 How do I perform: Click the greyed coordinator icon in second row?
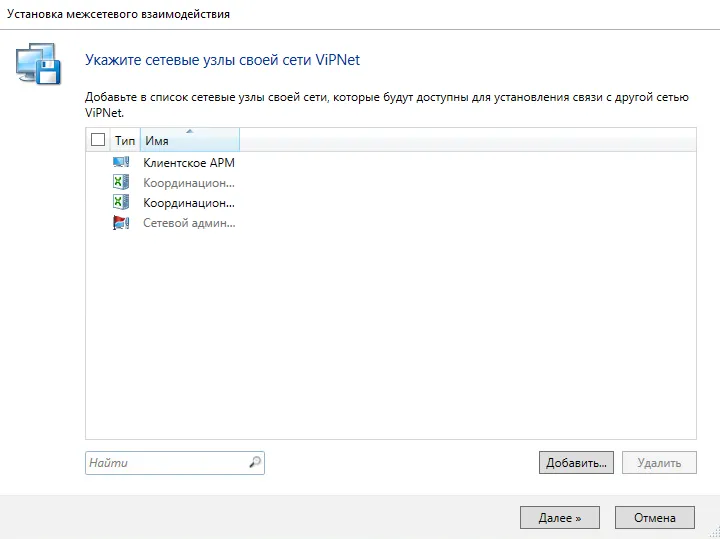[x=121, y=182]
